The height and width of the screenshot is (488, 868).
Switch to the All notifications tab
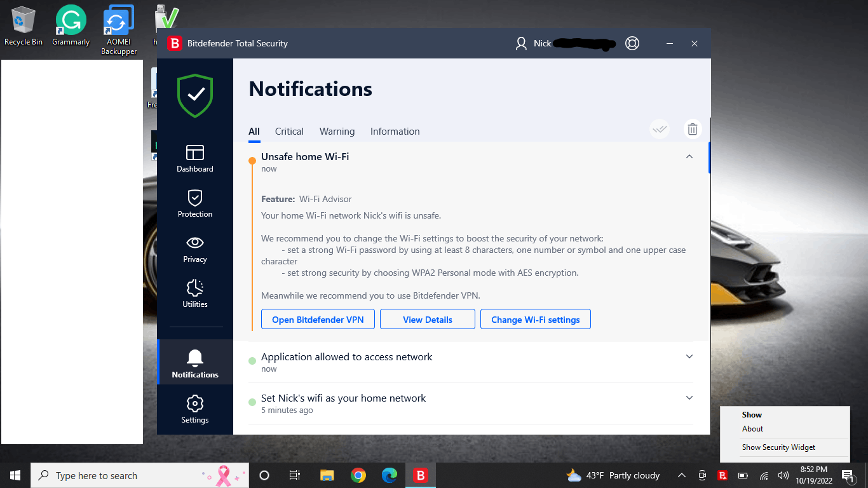click(254, 132)
